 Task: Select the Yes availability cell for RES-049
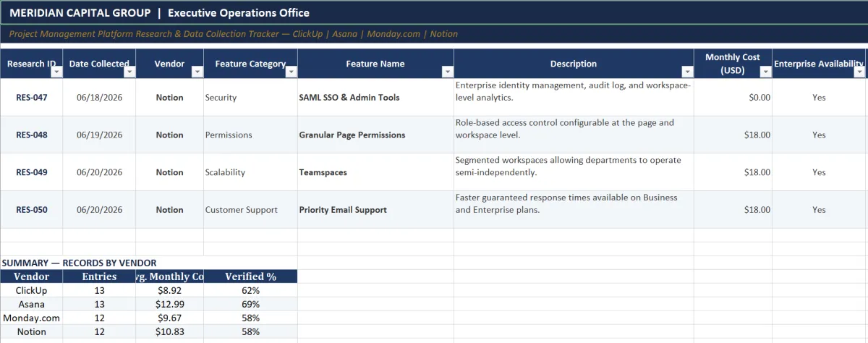pyautogui.click(x=819, y=172)
